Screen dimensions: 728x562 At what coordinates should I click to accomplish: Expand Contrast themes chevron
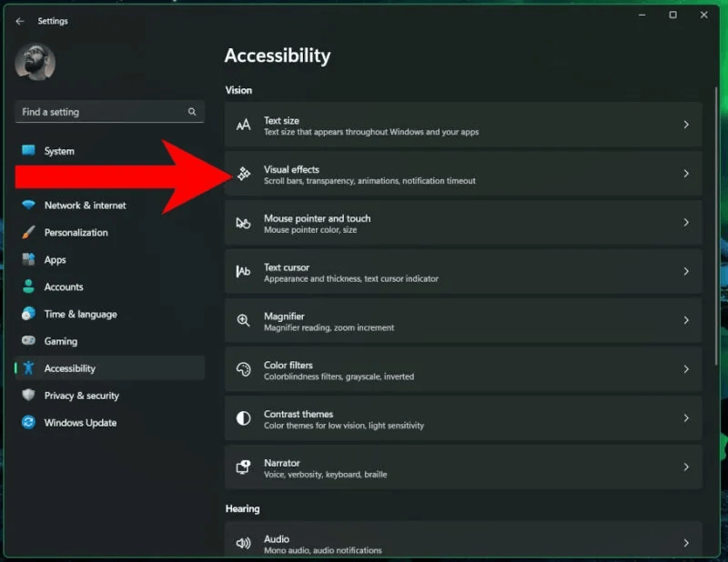point(686,418)
